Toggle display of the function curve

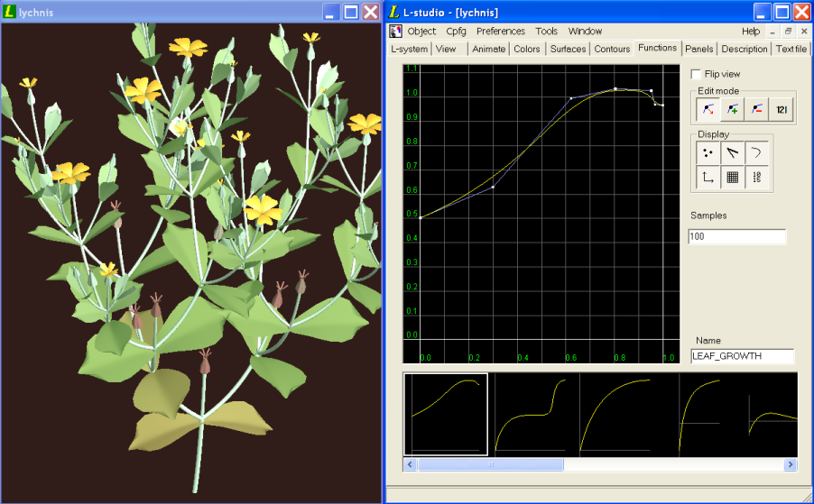pos(756,153)
